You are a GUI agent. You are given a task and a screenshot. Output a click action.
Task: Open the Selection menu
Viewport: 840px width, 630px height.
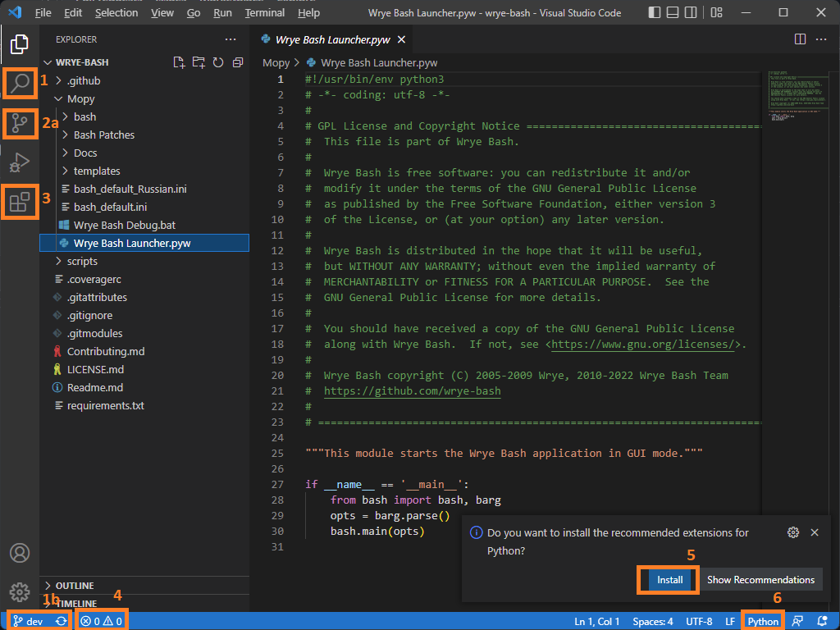pyautogui.click(x=116, y=12)
